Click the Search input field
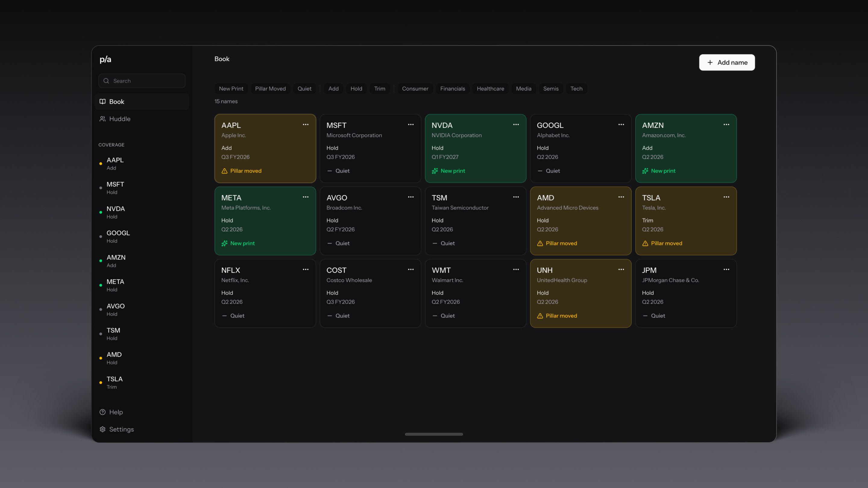Screen dimensions: 868x488 [x=142, y=81]
